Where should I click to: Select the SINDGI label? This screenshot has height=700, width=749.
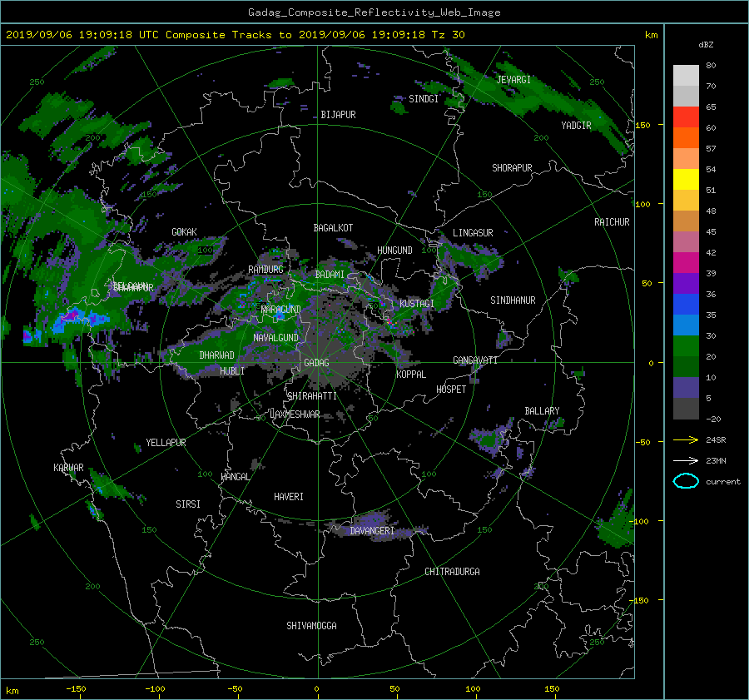coord(424,99)
